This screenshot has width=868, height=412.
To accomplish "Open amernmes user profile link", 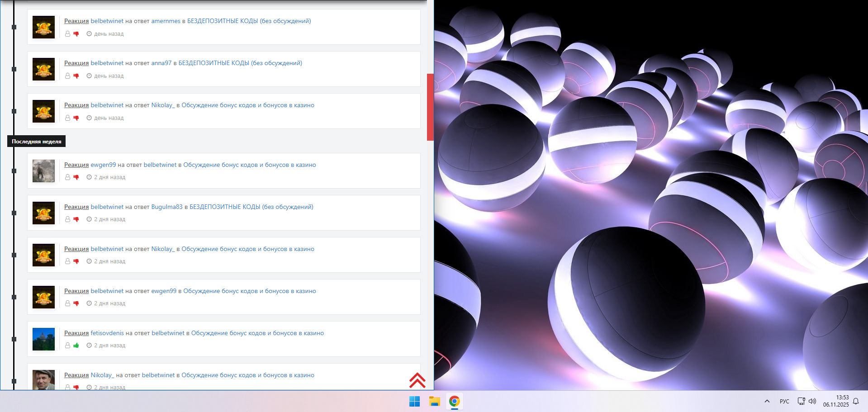I will click(x=166, y=21).
